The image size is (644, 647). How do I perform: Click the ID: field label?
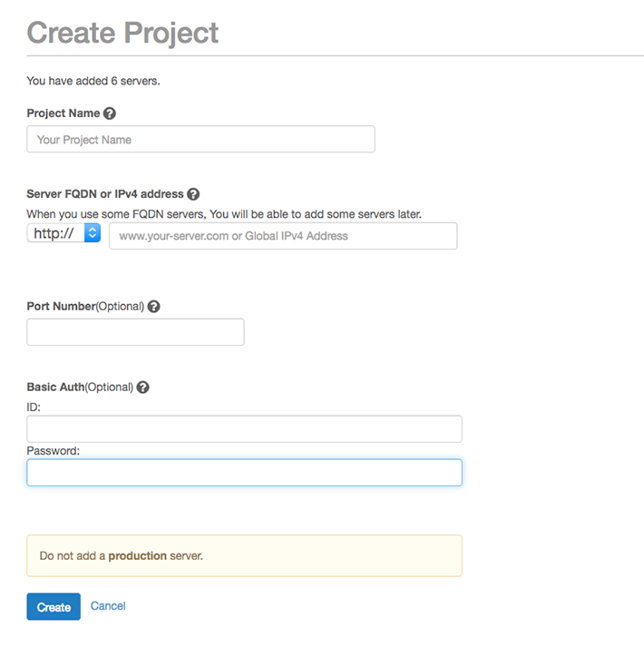point(34,407)
